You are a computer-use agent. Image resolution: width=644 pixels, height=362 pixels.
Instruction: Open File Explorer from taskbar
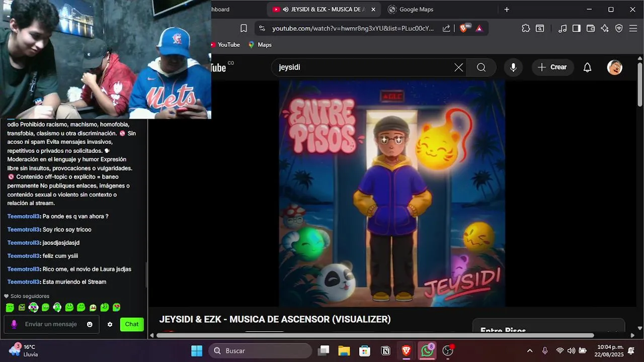tap(344, 351)
